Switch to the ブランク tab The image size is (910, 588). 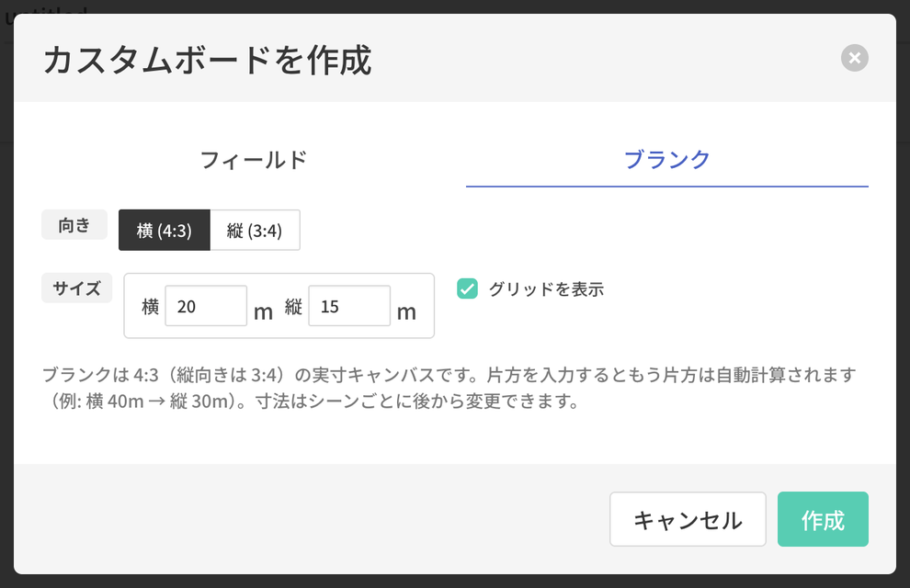666,160
